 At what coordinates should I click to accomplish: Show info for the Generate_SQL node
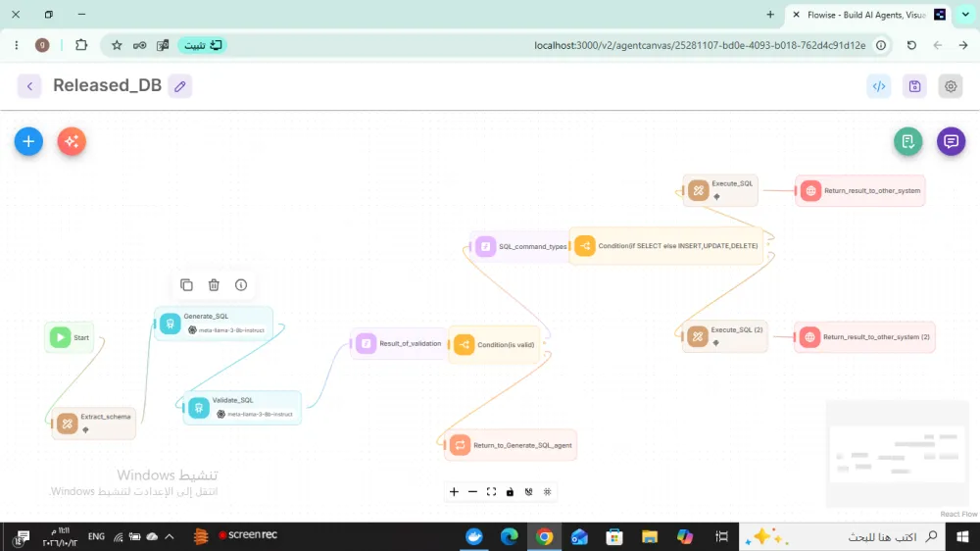click(241, 285)
